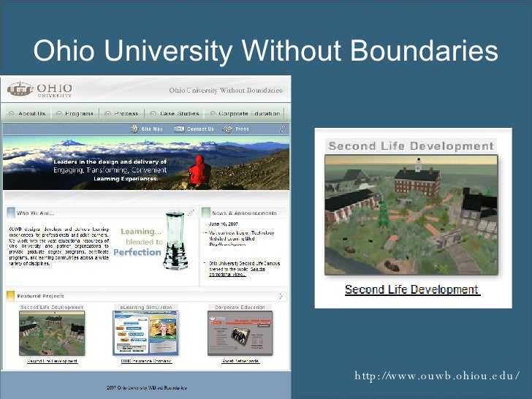Screen dimensions: 532x399
Task: Click the 2007 Ohio University Without Boundaries footer text
Action: pyautogui.click(x=146, y=387)
